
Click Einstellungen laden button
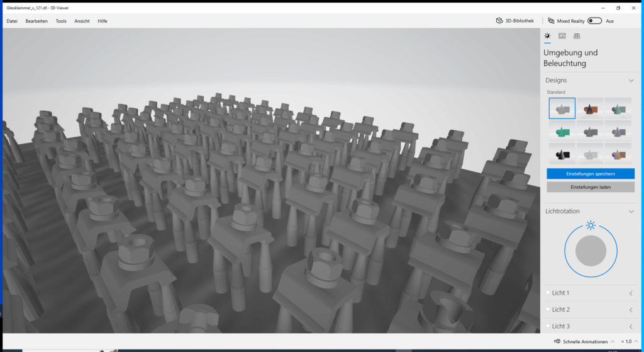pyautogui.click(x=590, y=187)
